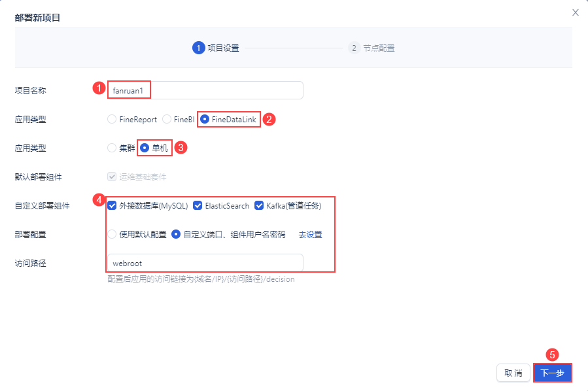Choose the 单机 radio option

coord(145,148)
